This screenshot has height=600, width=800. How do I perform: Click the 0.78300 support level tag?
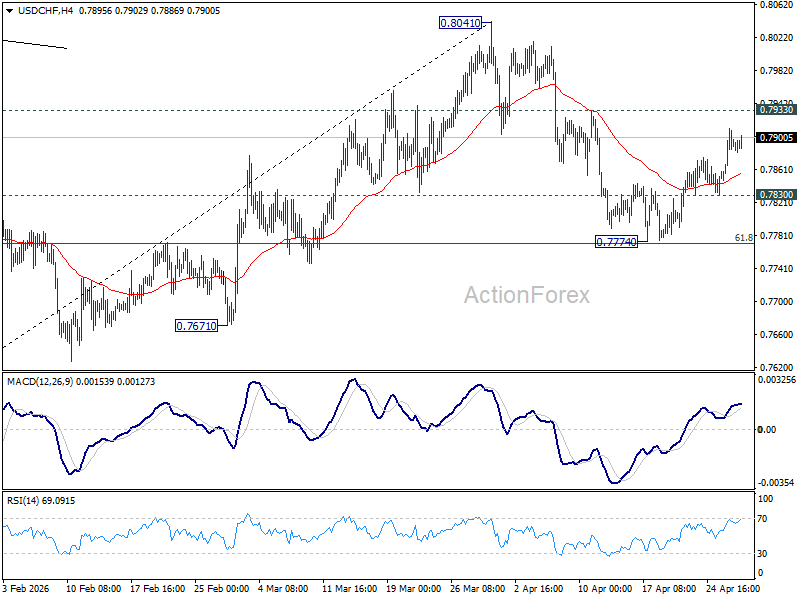(776, 194)
